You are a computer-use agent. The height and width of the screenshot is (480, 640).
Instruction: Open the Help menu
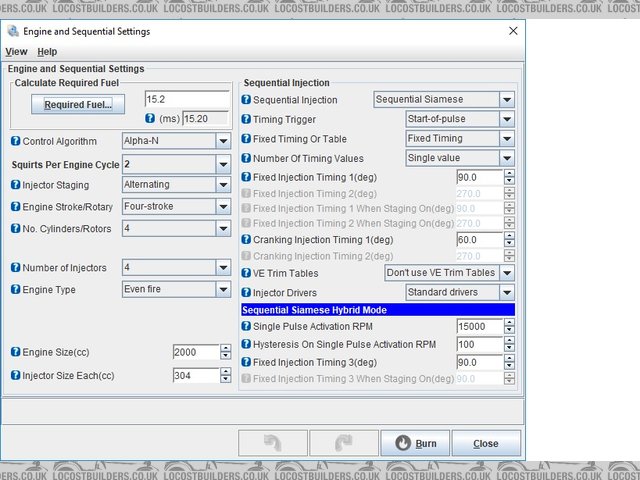(x=47, y=51)
